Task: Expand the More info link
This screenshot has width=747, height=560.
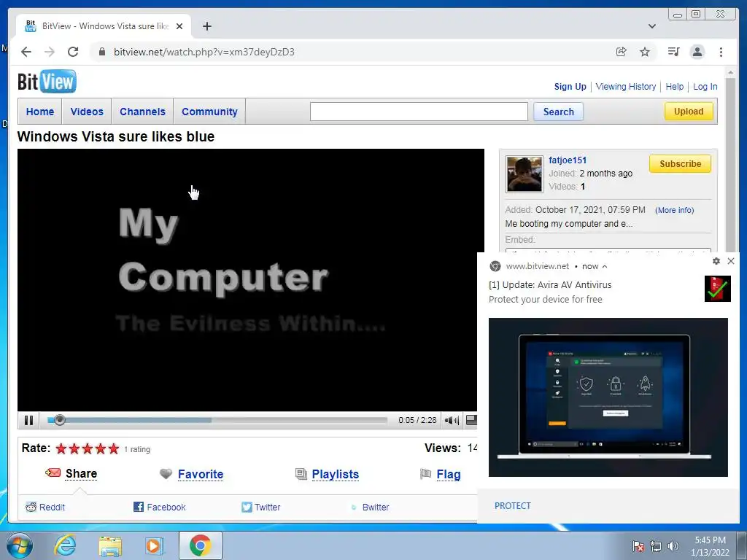Action: point(674,210)
